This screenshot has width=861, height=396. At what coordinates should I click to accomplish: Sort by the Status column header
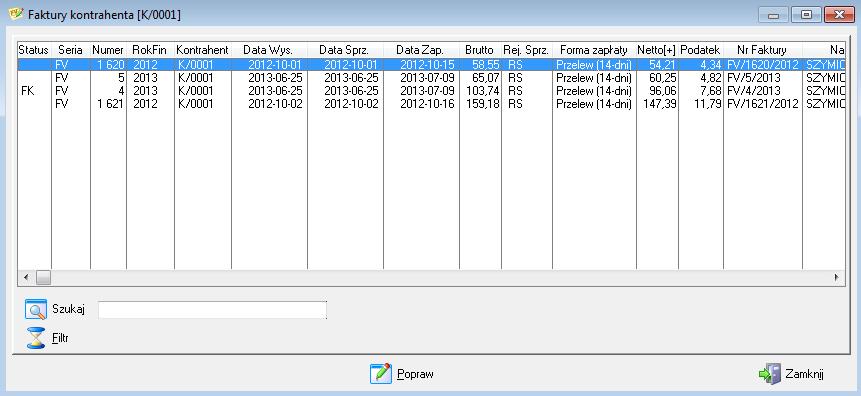pos(34,49)
